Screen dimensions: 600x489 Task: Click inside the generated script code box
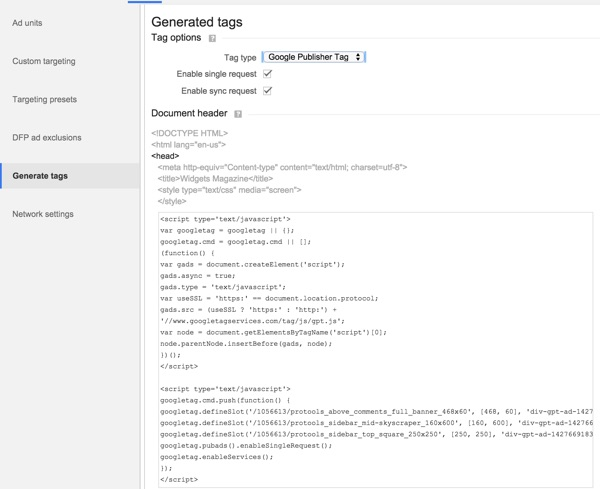tap(375, 350)
